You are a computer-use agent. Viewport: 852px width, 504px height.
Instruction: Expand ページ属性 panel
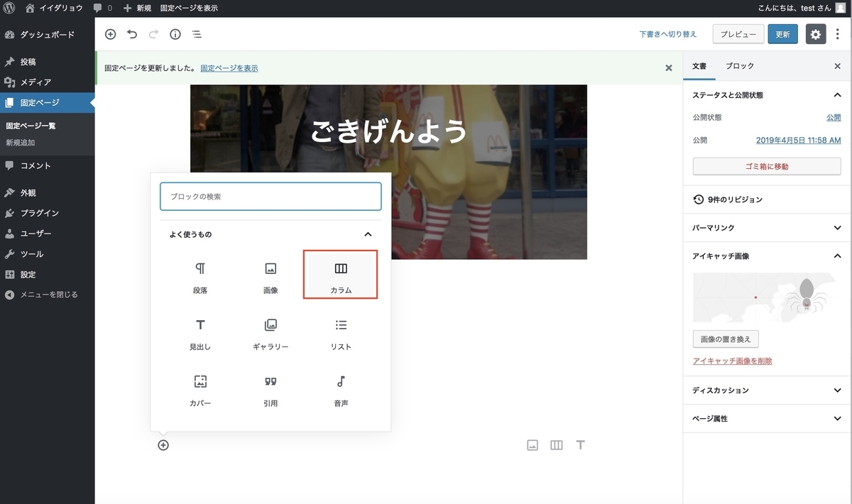click(767, 419)
